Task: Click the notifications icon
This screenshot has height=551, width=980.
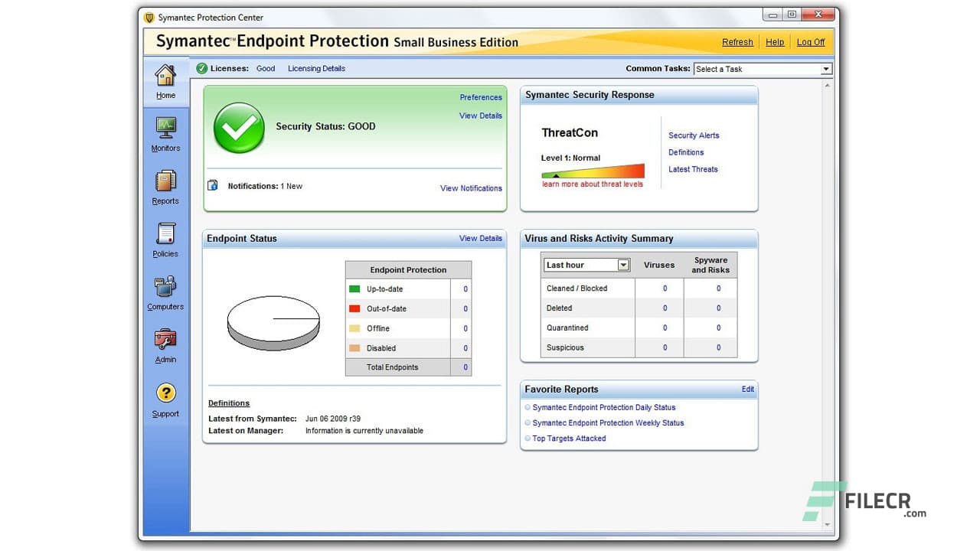Action: [213, 185]
